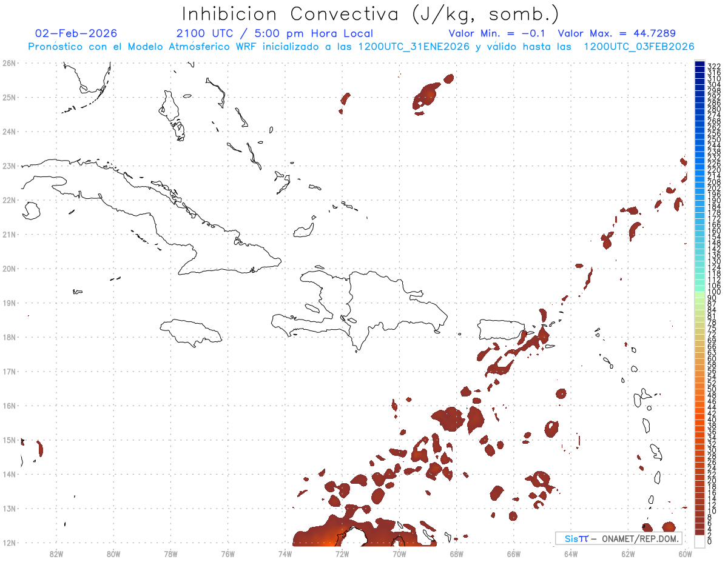Click the longitude label '82W'
This screenshot has width=728, height=562.
click(56, 554)
